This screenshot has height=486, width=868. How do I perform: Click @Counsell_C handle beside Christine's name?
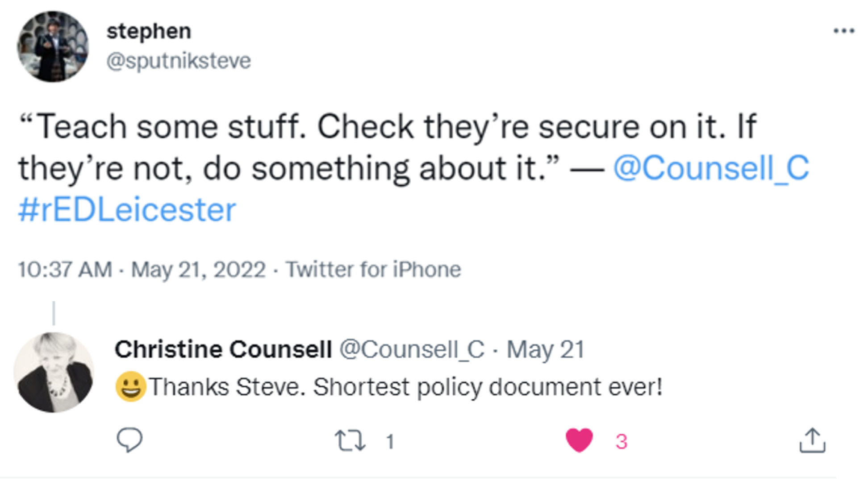pyautogui.click(x=412, y=349)
